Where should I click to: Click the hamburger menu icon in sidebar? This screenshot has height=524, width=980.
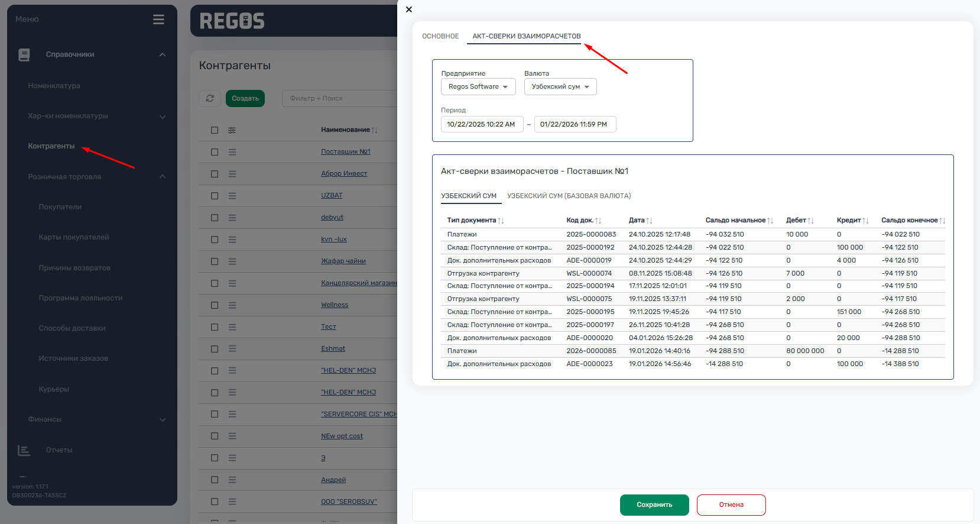158,20
